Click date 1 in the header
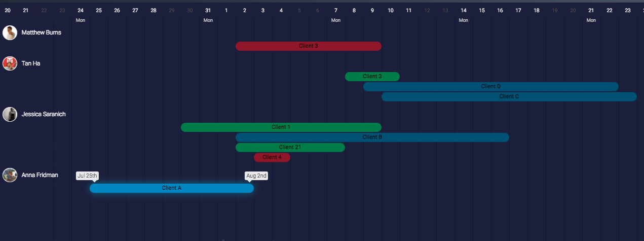Viewport: 644px width, 241px height. [226, 10]
